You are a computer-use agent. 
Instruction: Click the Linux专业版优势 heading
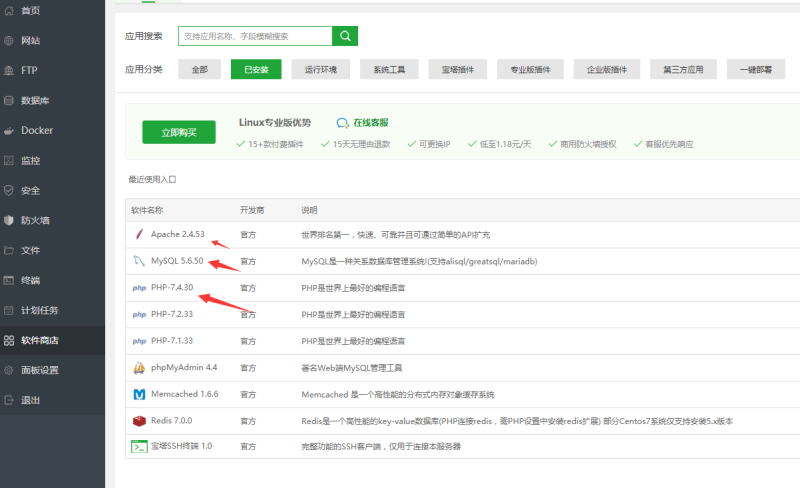pos(274,123)
